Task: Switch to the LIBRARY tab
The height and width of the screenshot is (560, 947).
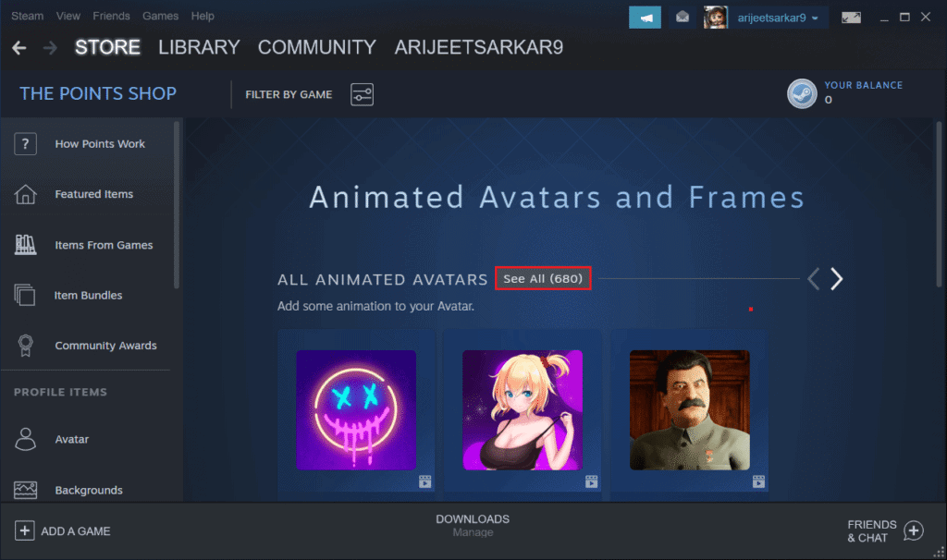Action: coord(199,47)
